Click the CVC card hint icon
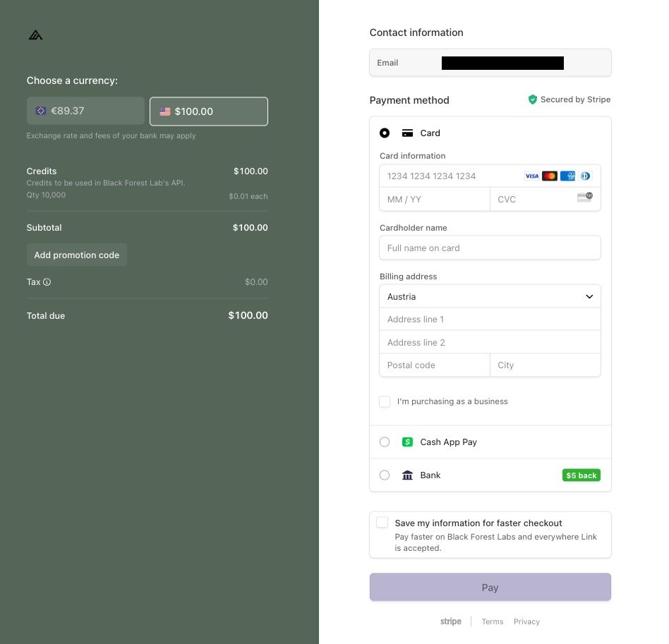The width and height of the screenshot is (669, 644). [585, 197]
